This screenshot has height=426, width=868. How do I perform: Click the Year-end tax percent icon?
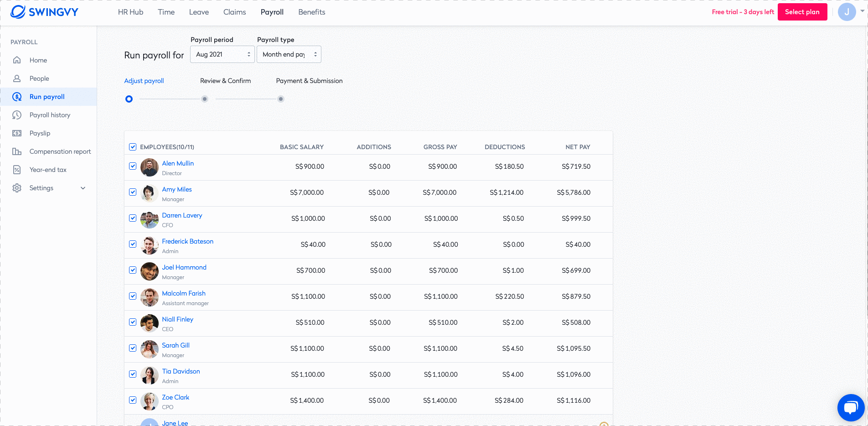(x=17, y=170)
